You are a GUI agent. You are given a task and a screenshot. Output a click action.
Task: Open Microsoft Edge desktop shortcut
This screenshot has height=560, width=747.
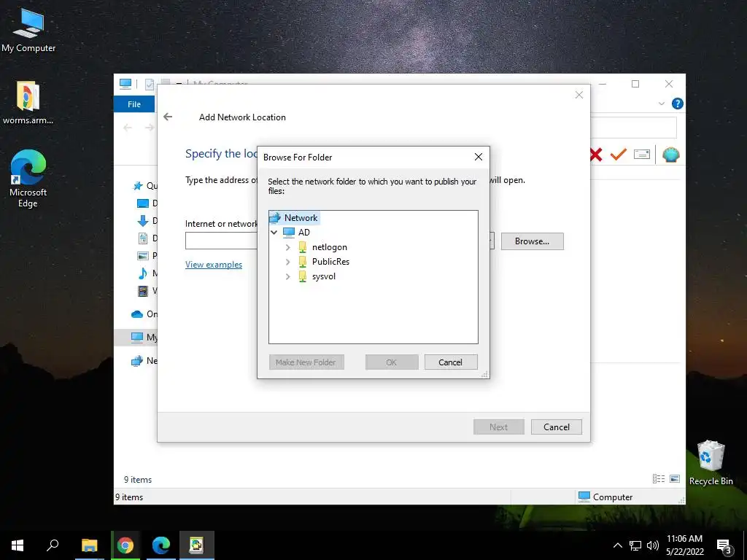point(28,179)
